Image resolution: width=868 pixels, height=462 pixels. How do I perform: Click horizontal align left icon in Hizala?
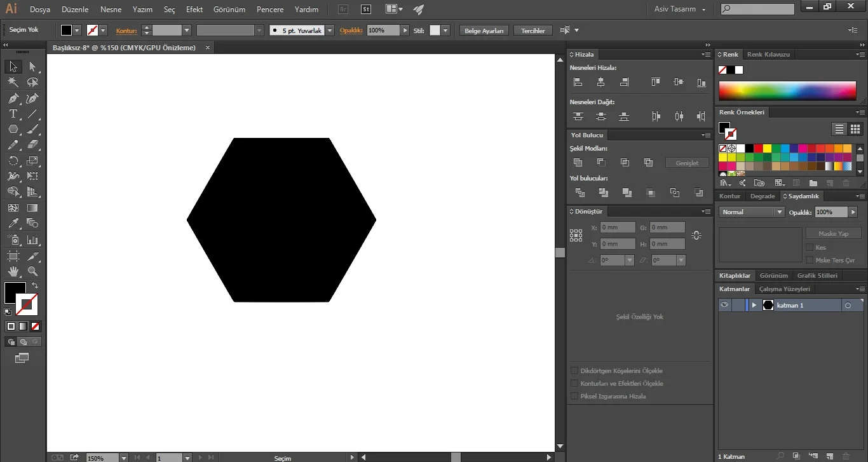tap(578, 82)
